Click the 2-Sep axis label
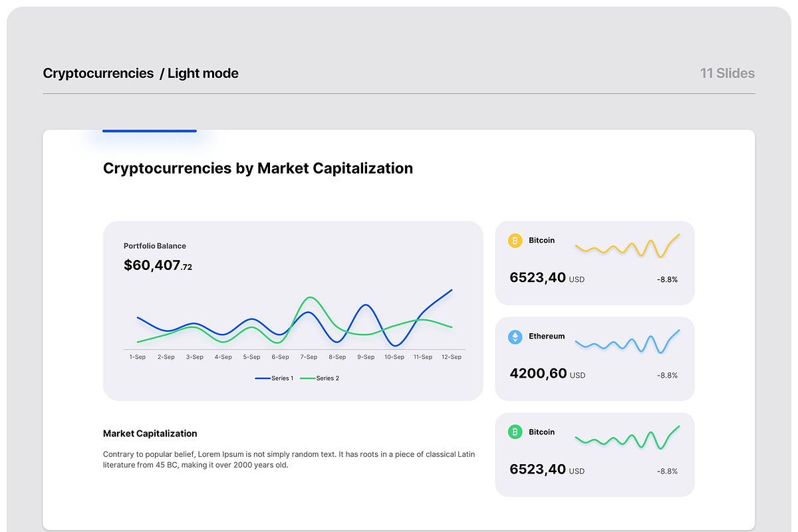Image resolution: width=798 pixels, height=532 pixels. click(x=166, y=357)
